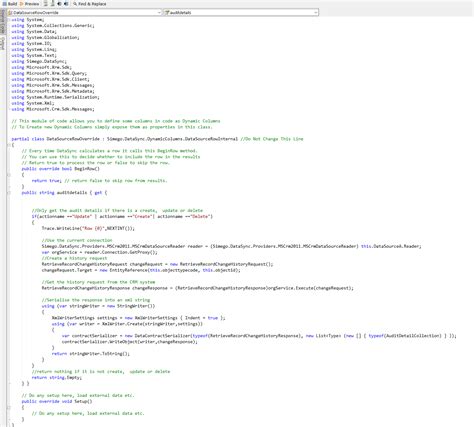Open the auditdetails member dropdown
The height and width of the screenshot is (427, 474).
[x=241, y=12]
